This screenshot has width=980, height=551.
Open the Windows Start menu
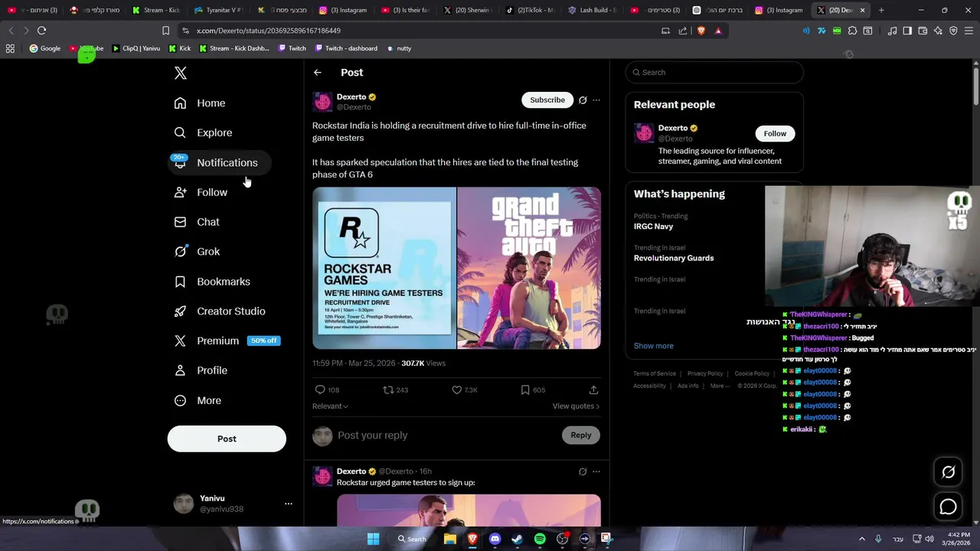tap(373, 539)
